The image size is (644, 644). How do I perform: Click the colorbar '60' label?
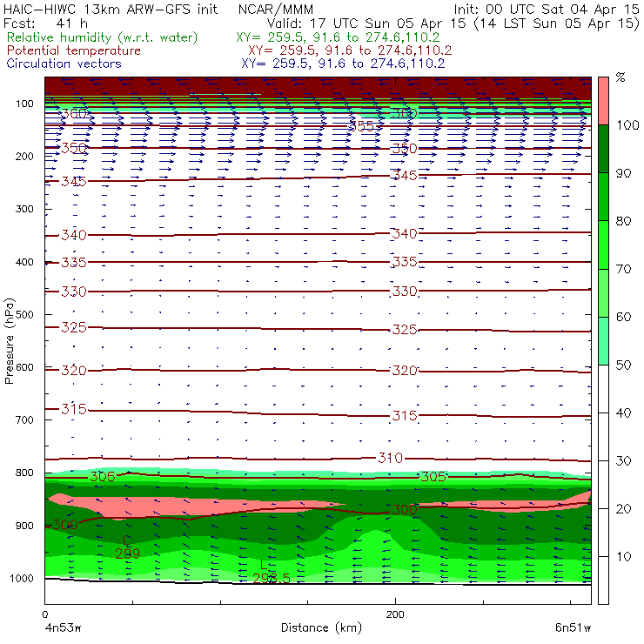(624, 317)
